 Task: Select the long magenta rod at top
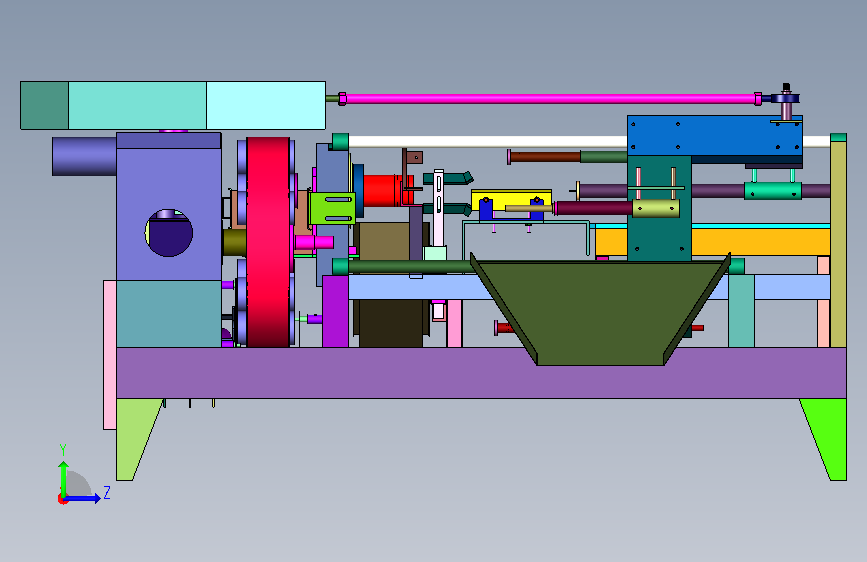(550, 99)
